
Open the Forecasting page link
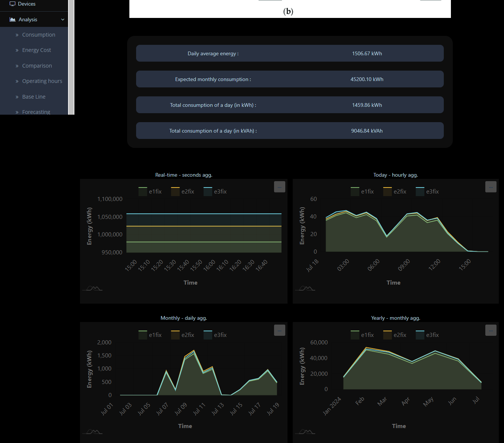pyautogui.click(x=36, y=112)
